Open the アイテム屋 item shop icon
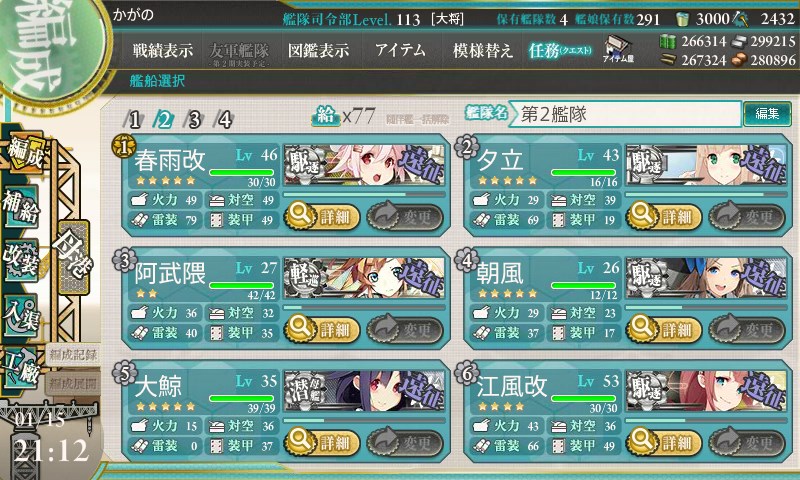This screenshot has height=480, width=800. (618, 49)
